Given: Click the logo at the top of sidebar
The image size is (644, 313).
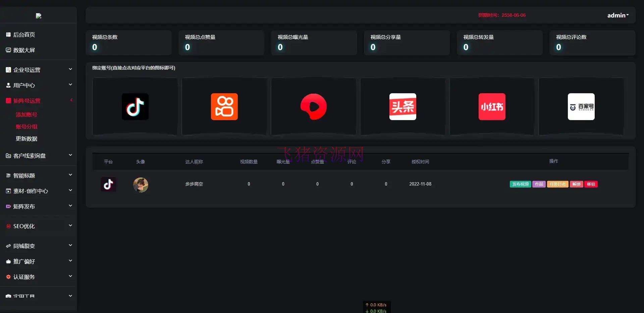Looking at the screenshot, I should click(38, 15).
